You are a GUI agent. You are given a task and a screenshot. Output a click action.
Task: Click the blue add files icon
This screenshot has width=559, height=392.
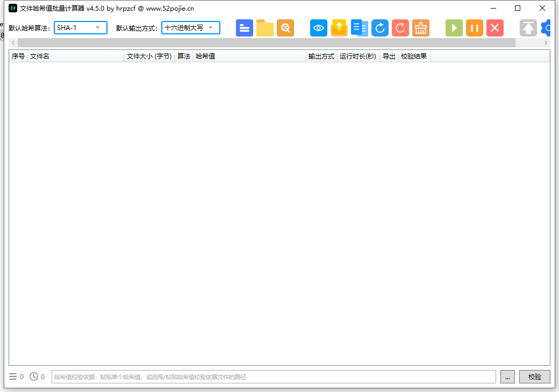(244, 28)
